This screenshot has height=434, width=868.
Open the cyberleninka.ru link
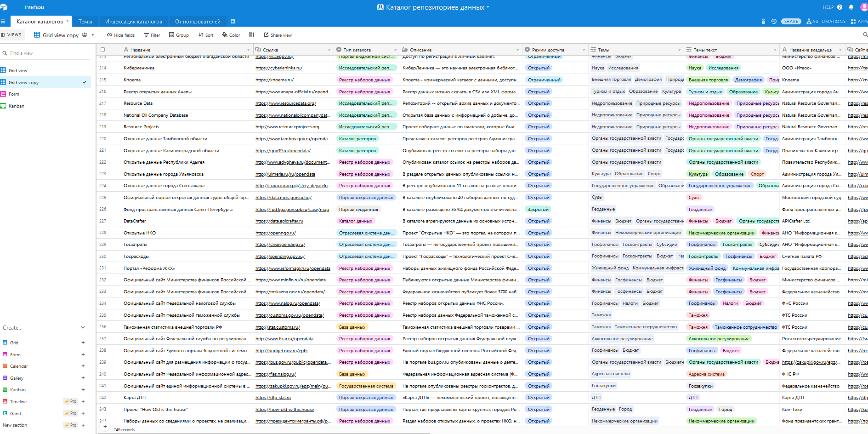279,68
